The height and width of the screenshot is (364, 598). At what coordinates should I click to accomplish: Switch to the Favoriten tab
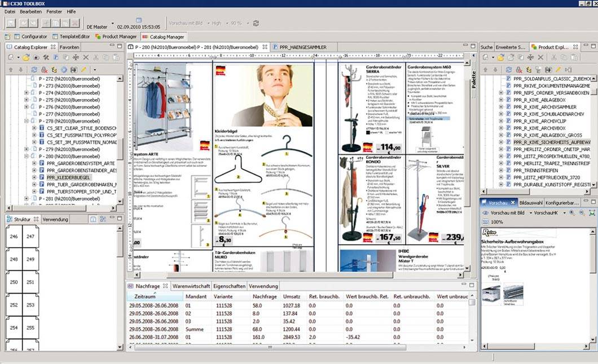coord(69,47)
